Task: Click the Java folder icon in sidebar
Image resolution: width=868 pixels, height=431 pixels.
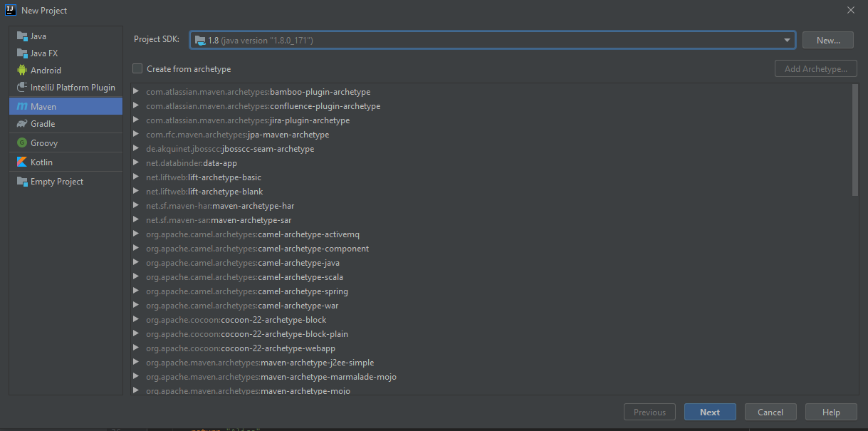Action: pos(22,36)
